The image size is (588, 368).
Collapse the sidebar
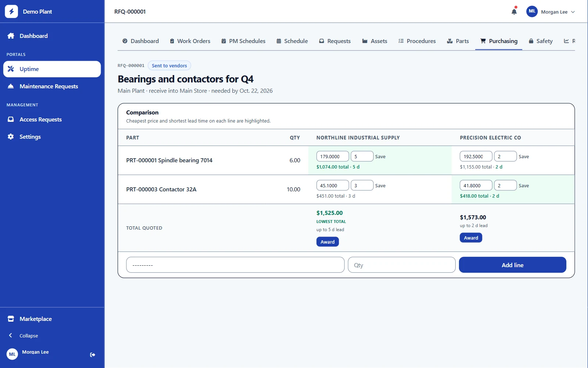[24, 336]
